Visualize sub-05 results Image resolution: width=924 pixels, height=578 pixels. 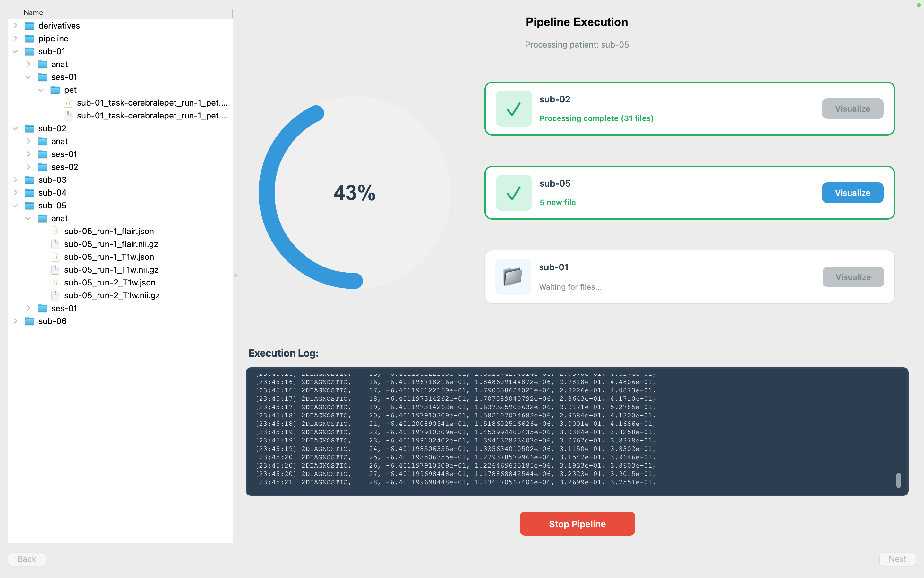[852, 193]
